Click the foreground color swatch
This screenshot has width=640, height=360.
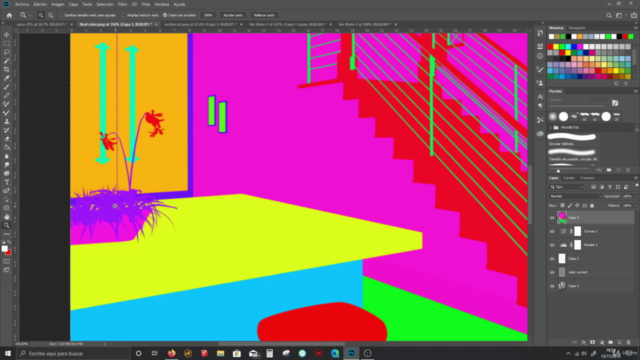[x=4, y=249]
